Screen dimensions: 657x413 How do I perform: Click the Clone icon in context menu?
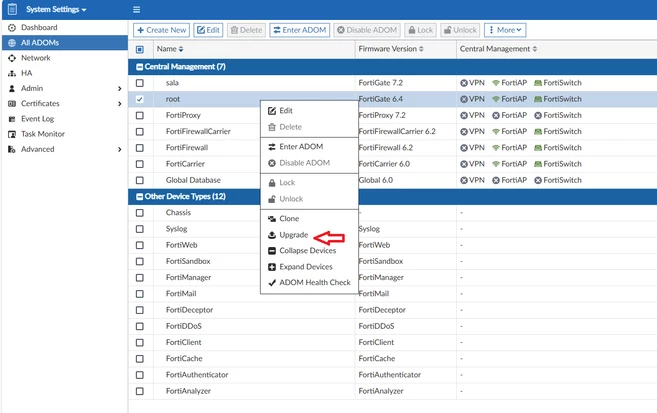(272, 219)
